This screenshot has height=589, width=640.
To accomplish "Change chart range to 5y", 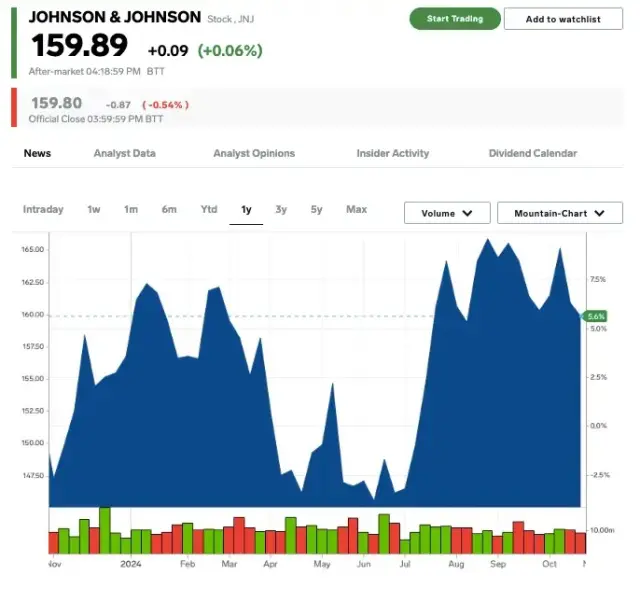I will click(316, 209).
